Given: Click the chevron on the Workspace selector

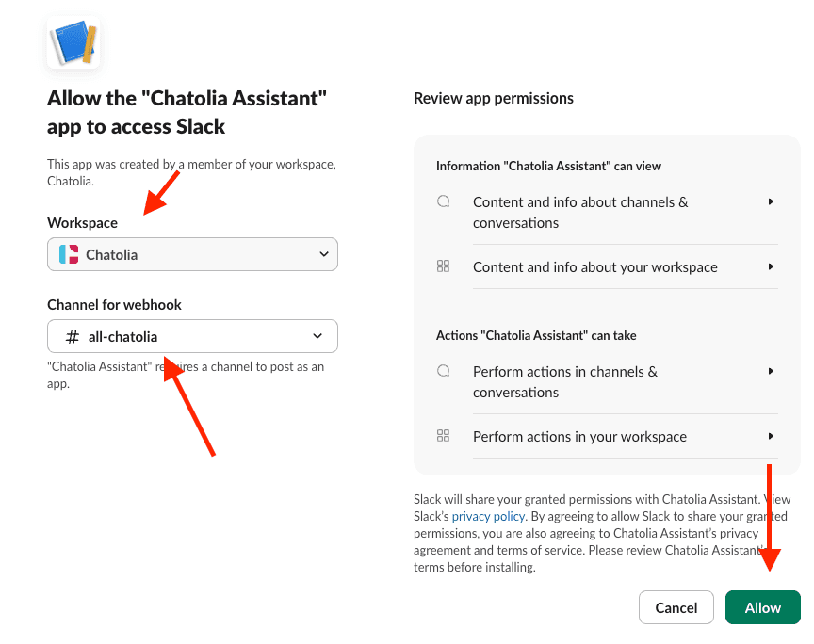Looking at the screenshot, I should (x=324, y=254).
